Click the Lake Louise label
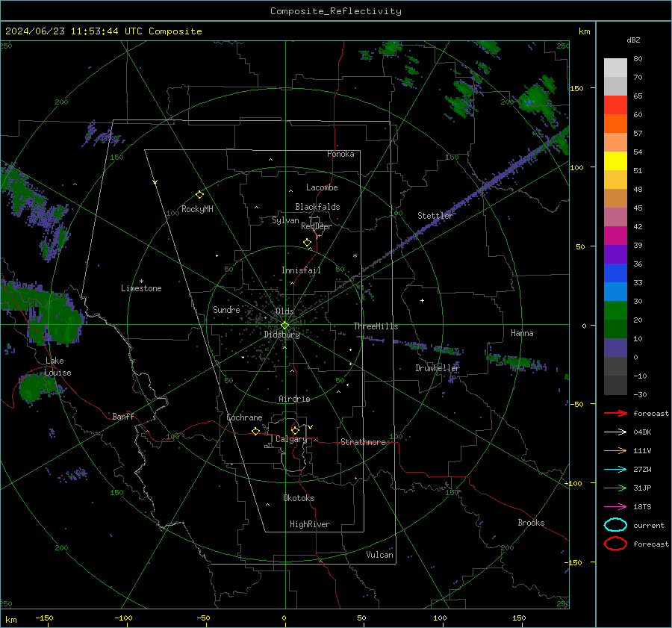 (58, 367)
